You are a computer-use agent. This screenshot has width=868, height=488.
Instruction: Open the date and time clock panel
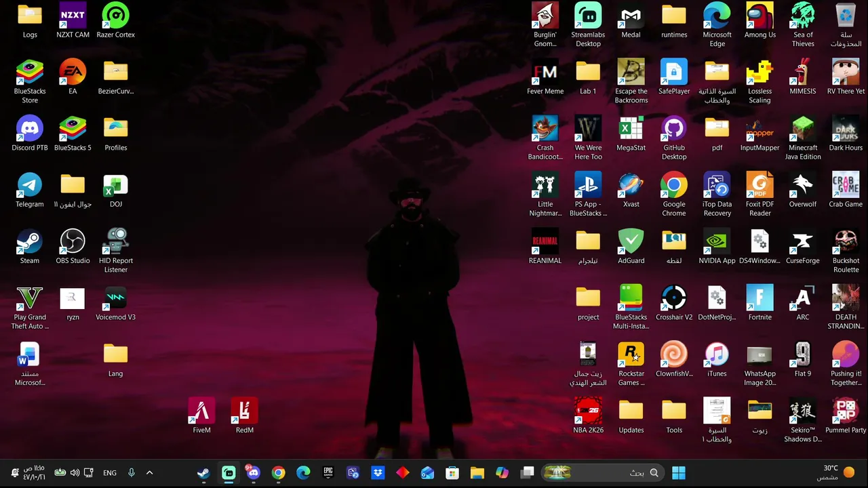[34, 472]
